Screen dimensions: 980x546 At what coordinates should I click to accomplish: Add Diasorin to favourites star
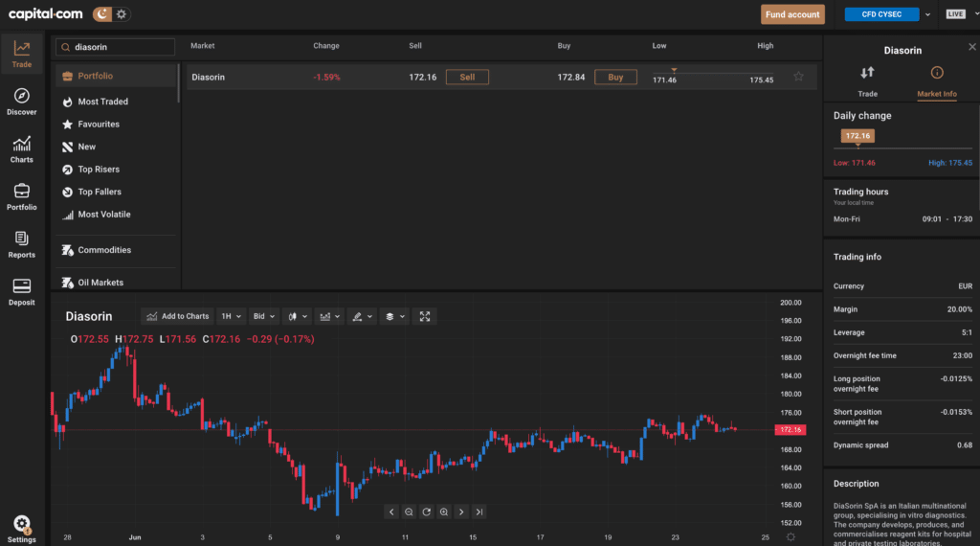point(799,77)
